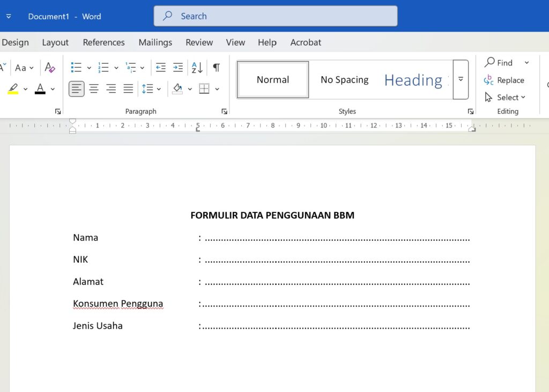Justify the paragraph text

point(128,88)
